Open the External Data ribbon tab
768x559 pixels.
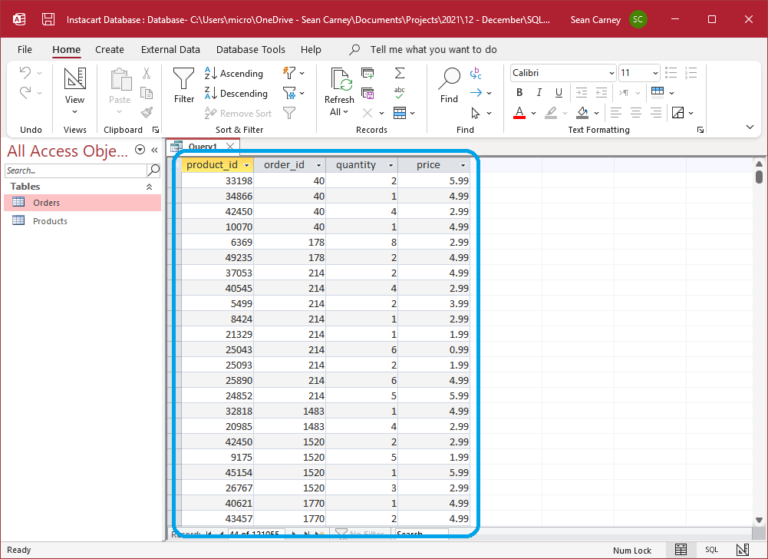[x=170, y=49]
